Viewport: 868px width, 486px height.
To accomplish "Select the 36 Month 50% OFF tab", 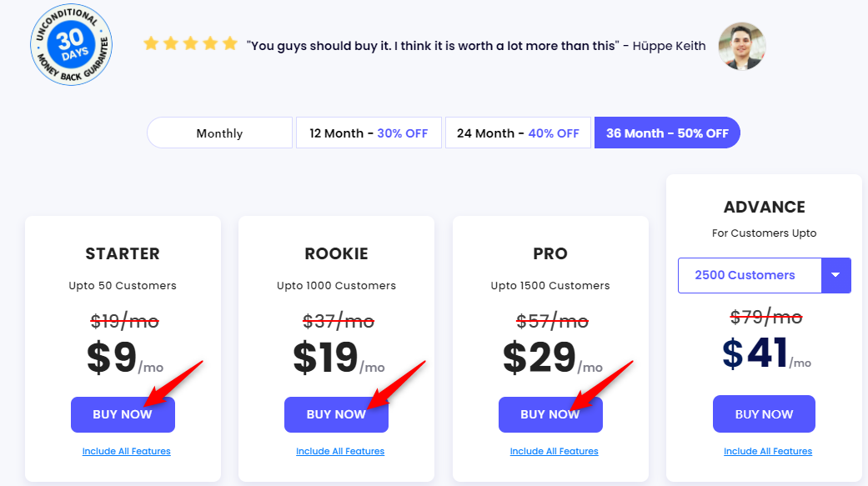I will tap(667, 133).
